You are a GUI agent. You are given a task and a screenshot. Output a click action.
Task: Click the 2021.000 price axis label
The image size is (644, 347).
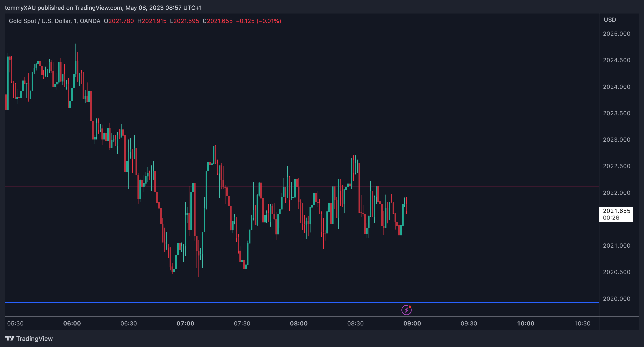click(617, 246)
